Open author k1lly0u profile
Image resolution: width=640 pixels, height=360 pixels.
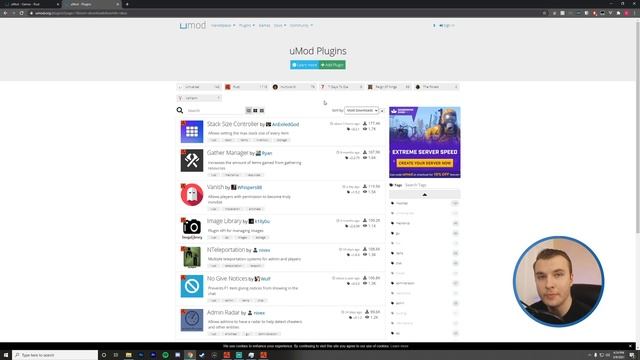coord(262,221)
